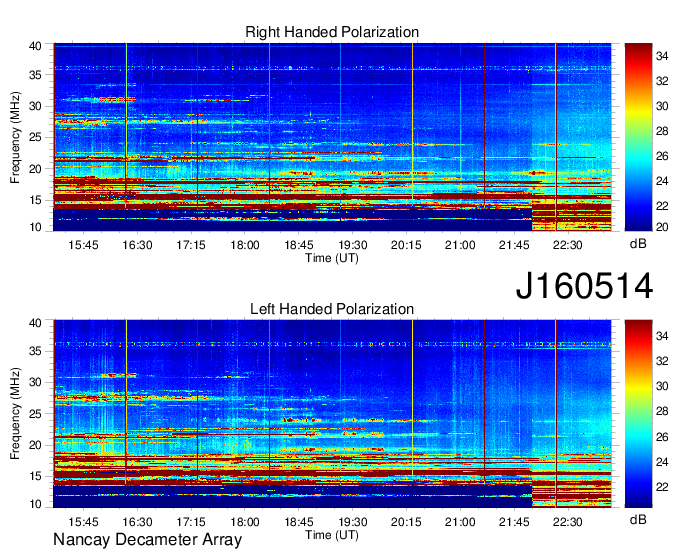
Task: Click the right-handed spectrogram plot area
Action: point(332,137)
